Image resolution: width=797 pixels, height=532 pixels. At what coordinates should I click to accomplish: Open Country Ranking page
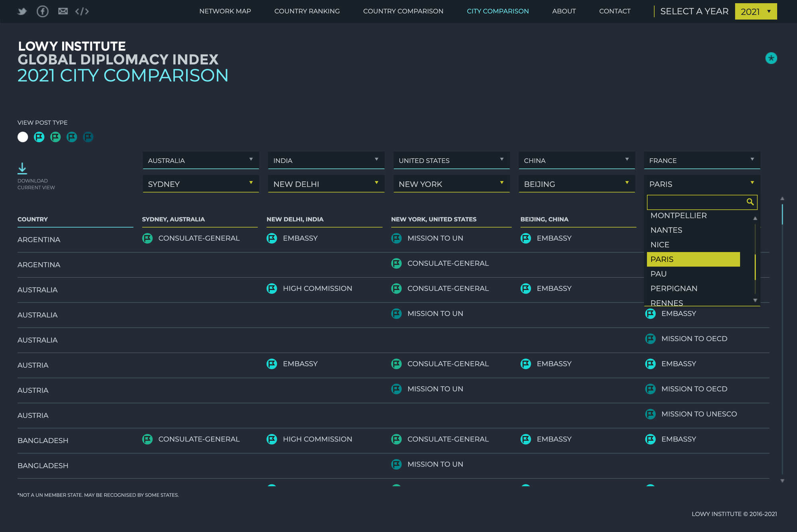[307, 11]
